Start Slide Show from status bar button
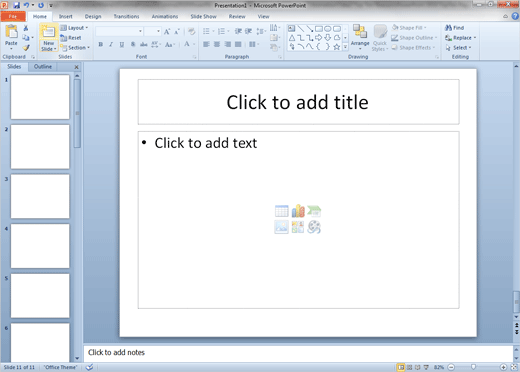Image resolution: width=520 pixels, height=372 pixels. coord(426,367)
